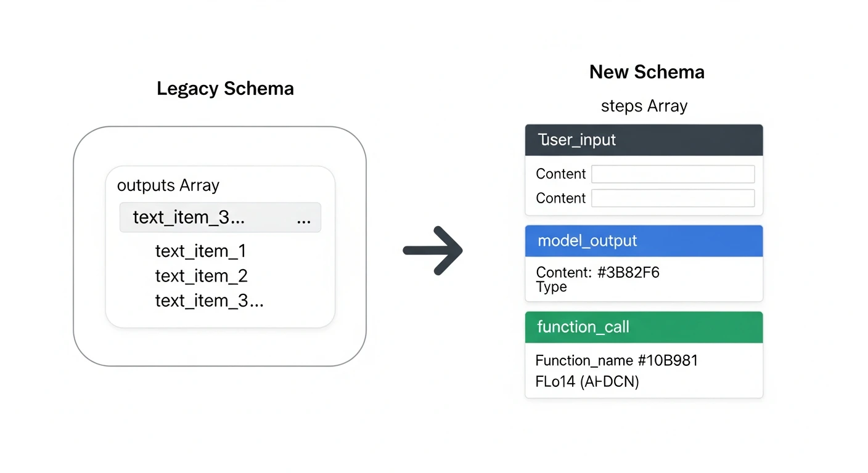Select text_item_2 in outputs list
This screenshot has height=473, width=868.
tap(201, 275)
